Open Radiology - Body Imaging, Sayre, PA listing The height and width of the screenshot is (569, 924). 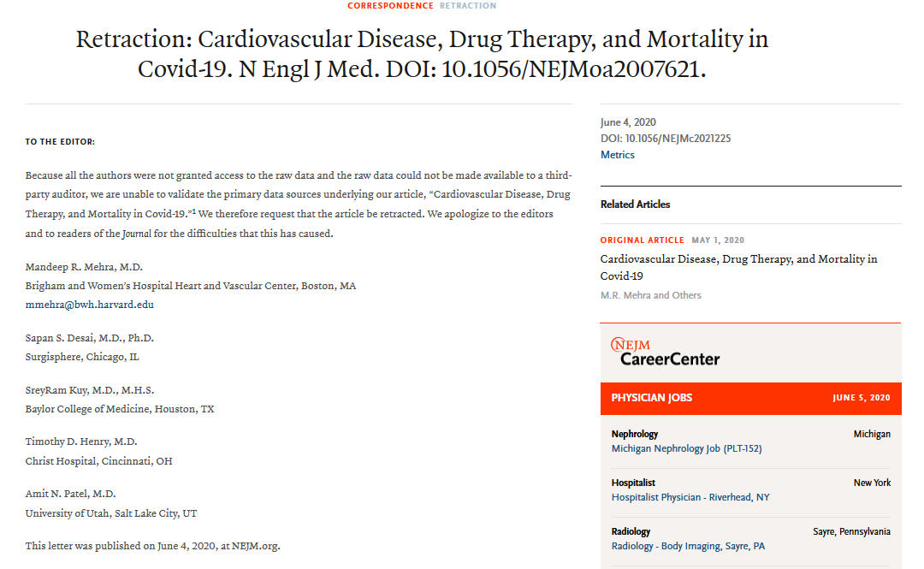point(688,546)
